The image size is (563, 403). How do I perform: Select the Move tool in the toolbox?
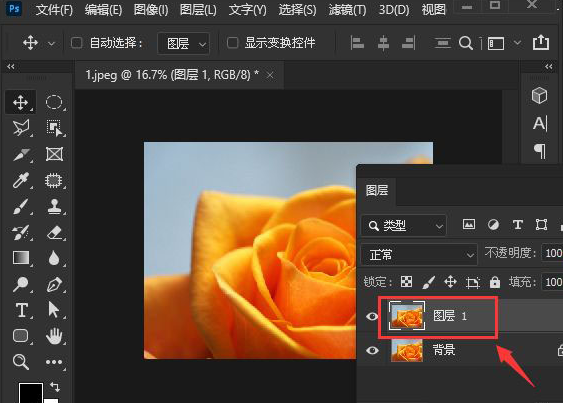click(x=20, y=102)
